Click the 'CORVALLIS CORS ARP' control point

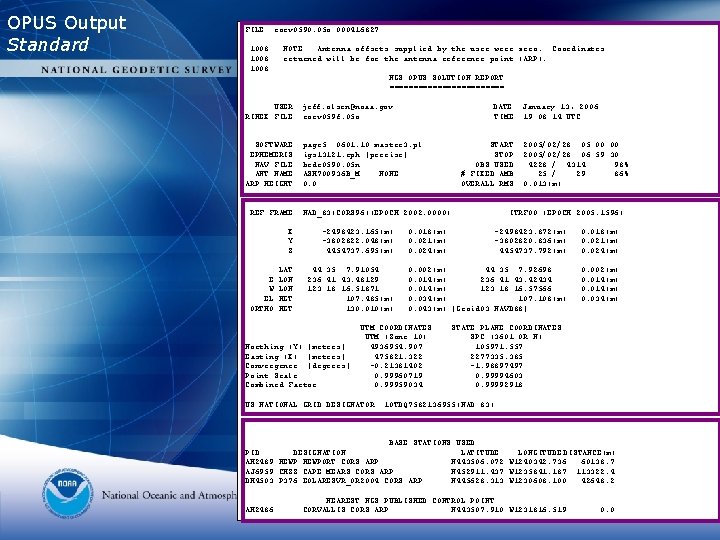pos(345,510)
